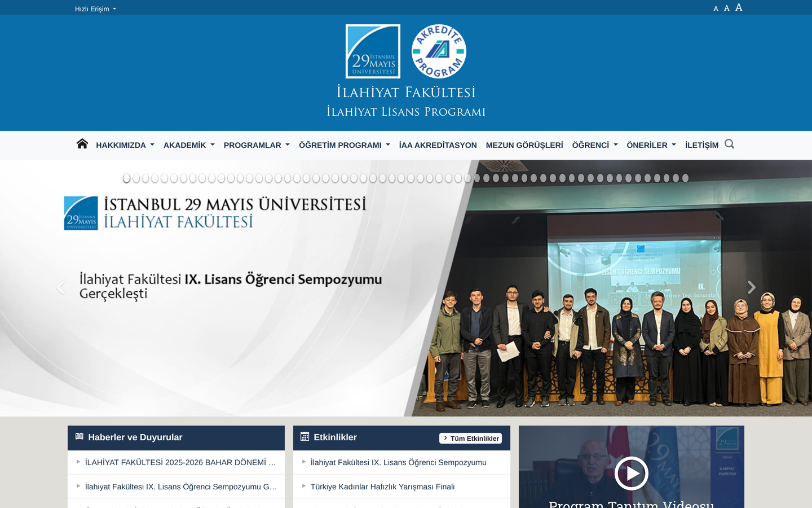Click İlahiyat Lisans Programı subtitle
Screen dimensions: 812x508
tap(406, 111)
